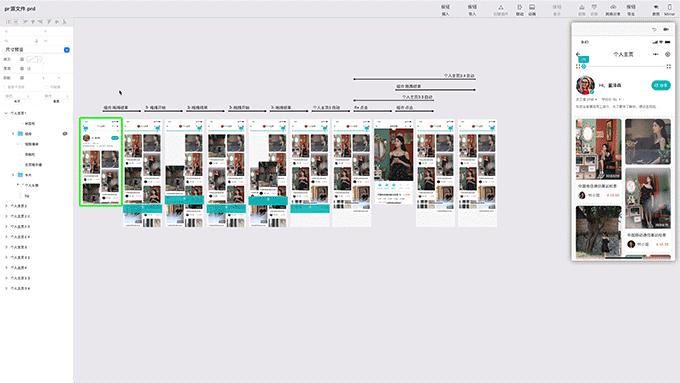Image resolution: width=680 pixels, height=383 pixels.
Task: Click the 个人主页 title in preview
Action: coord(623,54)
